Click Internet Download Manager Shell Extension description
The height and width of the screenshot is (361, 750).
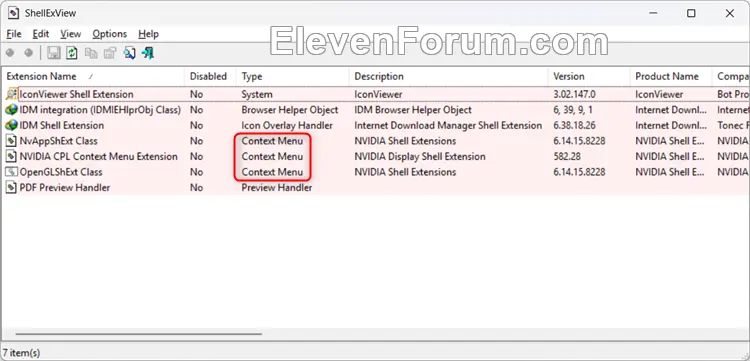click(x=448, y=125)
